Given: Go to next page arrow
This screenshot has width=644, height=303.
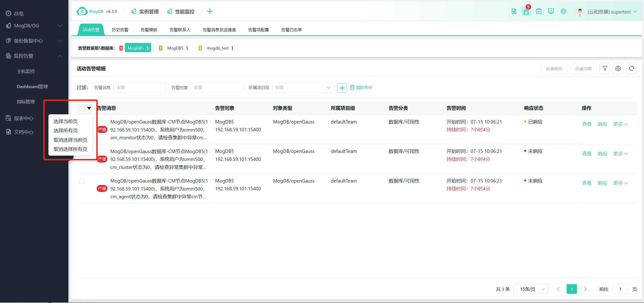Looking at the screenshot, I should (x=585, y=289).
